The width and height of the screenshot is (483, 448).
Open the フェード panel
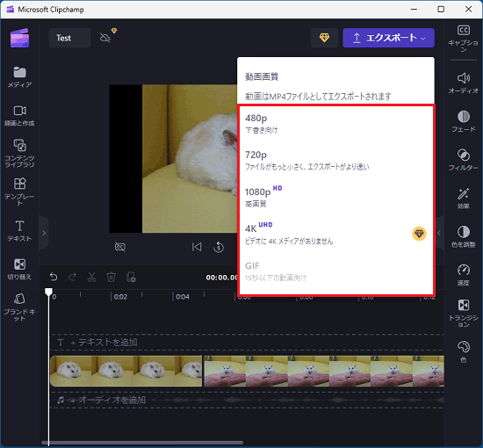464,121
